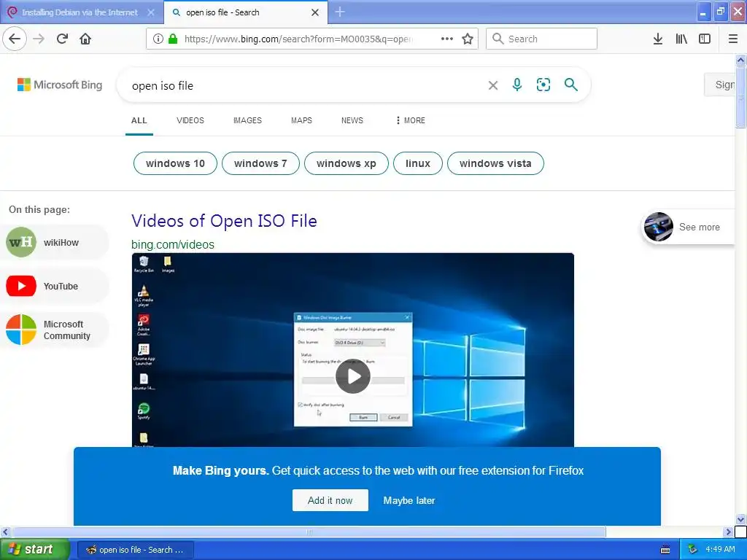This screenshot has width=747, height=560.
Task: Click the browser forward arrow
Action: pyautogui.click(x=39, y=39)
